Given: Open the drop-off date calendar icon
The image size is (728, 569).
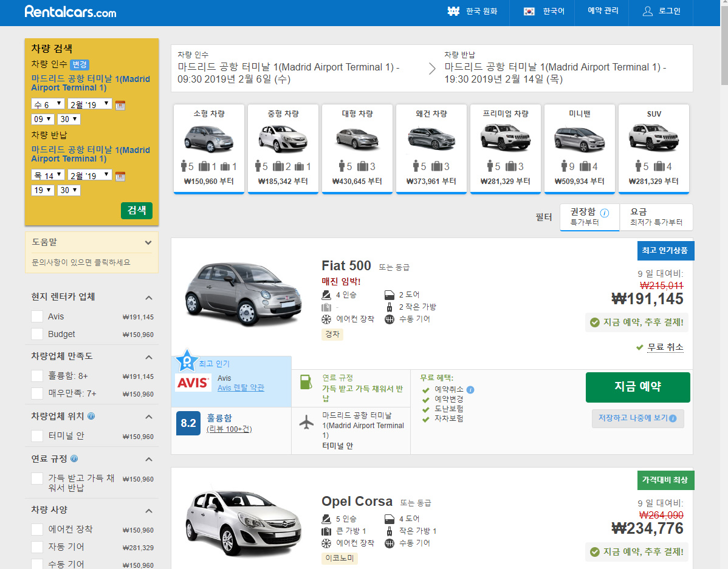Looking at the screenshot, I should pos(120,176).
